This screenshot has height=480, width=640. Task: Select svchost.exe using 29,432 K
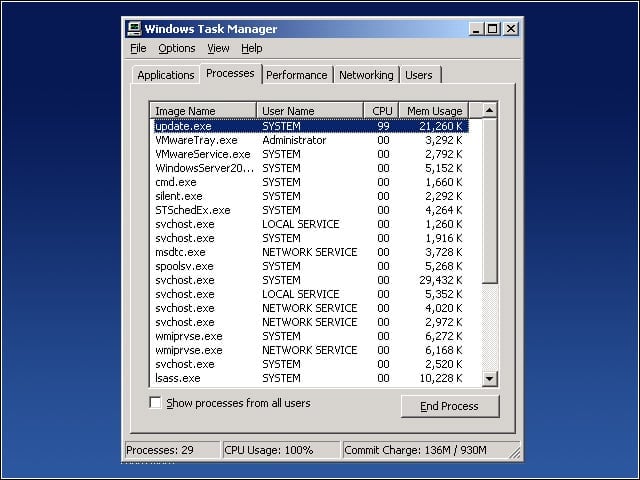311,280
